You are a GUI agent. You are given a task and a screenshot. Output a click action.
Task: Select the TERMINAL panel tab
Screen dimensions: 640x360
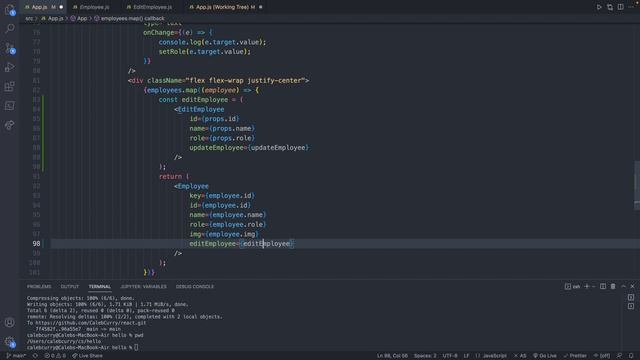(x=100, y=287)
